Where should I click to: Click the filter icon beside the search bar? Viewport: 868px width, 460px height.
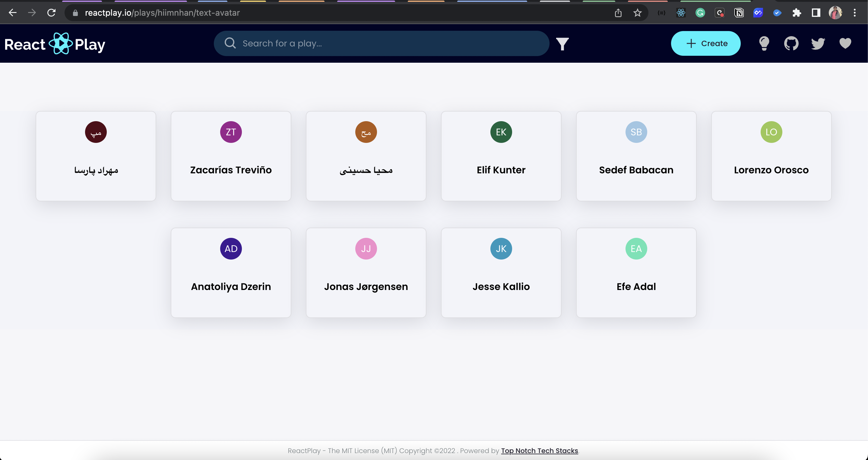pos(562,43)
